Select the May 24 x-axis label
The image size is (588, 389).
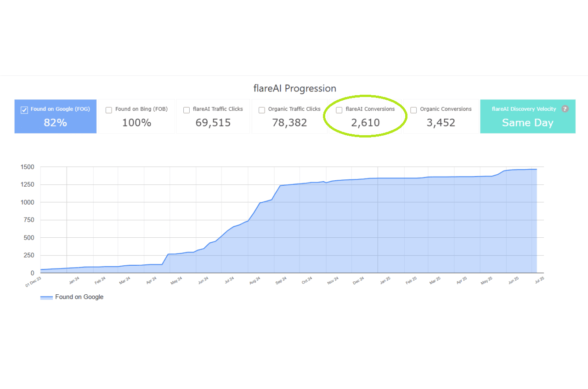point(176,280)
